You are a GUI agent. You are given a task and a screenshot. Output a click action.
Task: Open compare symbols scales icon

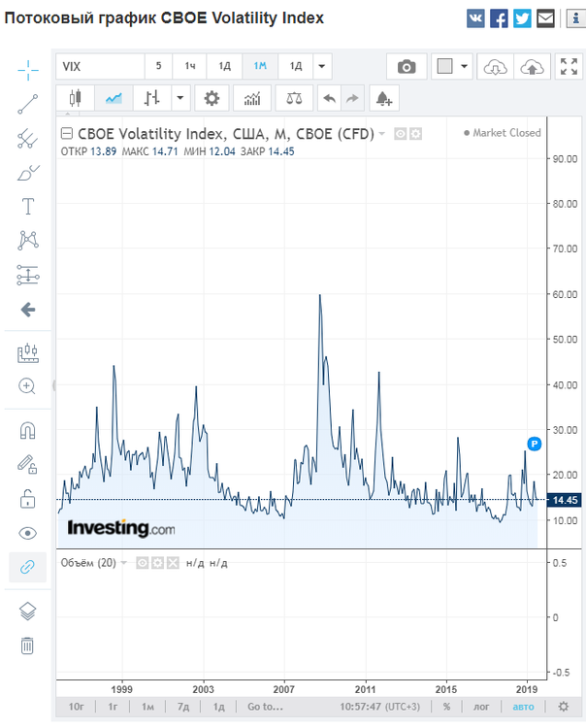(294, 98)
